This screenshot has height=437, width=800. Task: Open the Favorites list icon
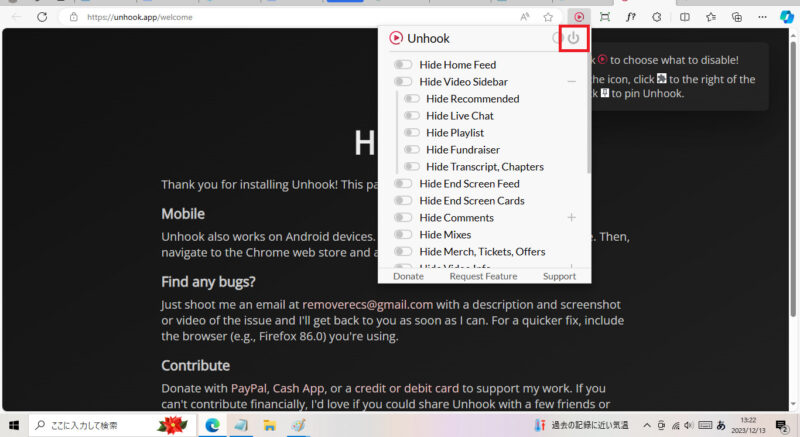click(x=711, y=17)
